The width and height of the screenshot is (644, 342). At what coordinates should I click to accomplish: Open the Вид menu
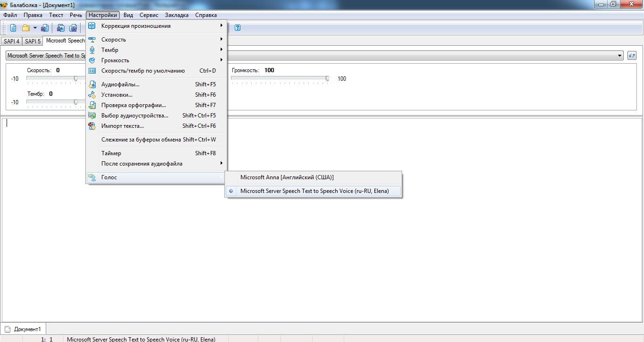pos(128,15)
